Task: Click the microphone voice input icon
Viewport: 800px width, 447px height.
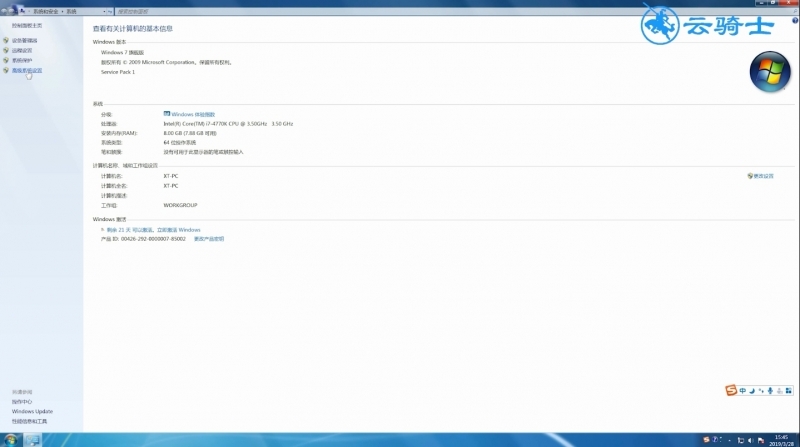Action: click(770, 390)
